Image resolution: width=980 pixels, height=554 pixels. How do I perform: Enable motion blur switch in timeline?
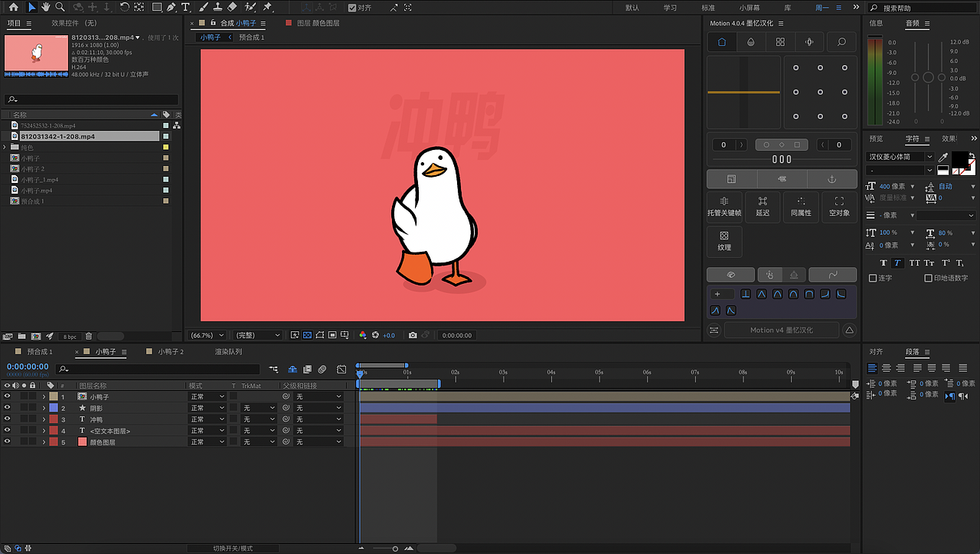pyautogui.click(x=323, y=369)
